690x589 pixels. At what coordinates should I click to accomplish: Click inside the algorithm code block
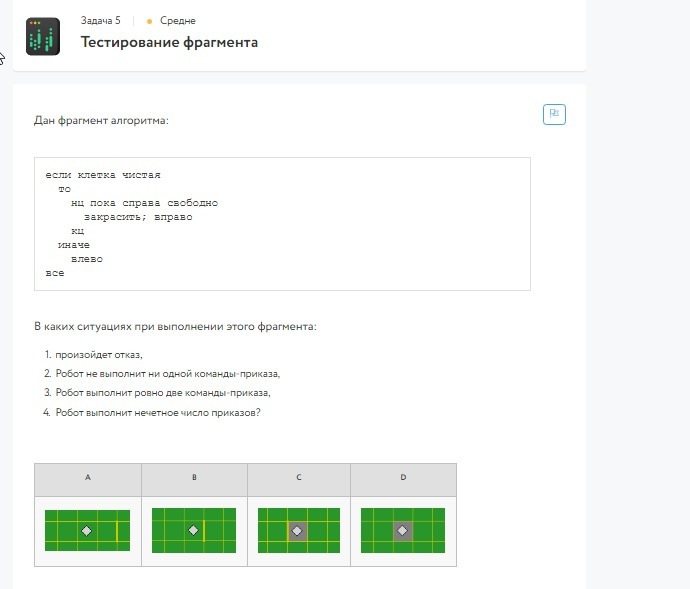(x=282, y=224)
